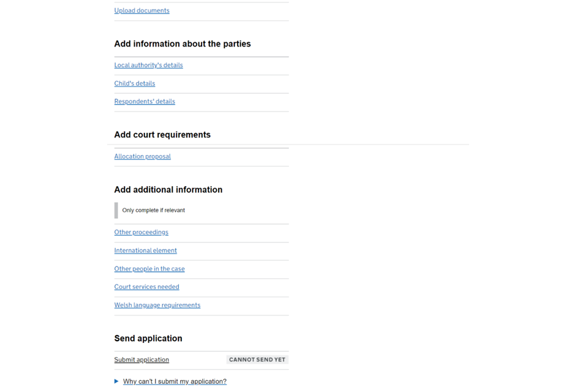Open Local authority's details

pyautogui.click(x=148, y=65)
